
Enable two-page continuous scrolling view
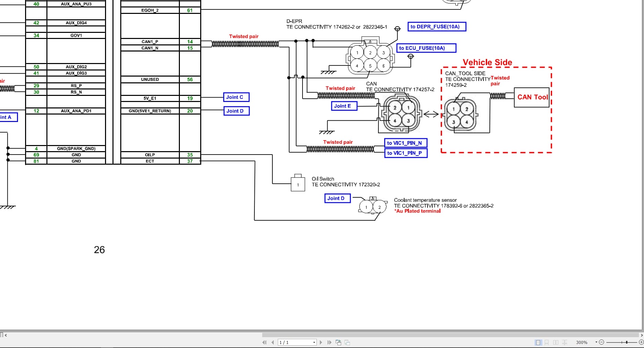pos(564,343)
